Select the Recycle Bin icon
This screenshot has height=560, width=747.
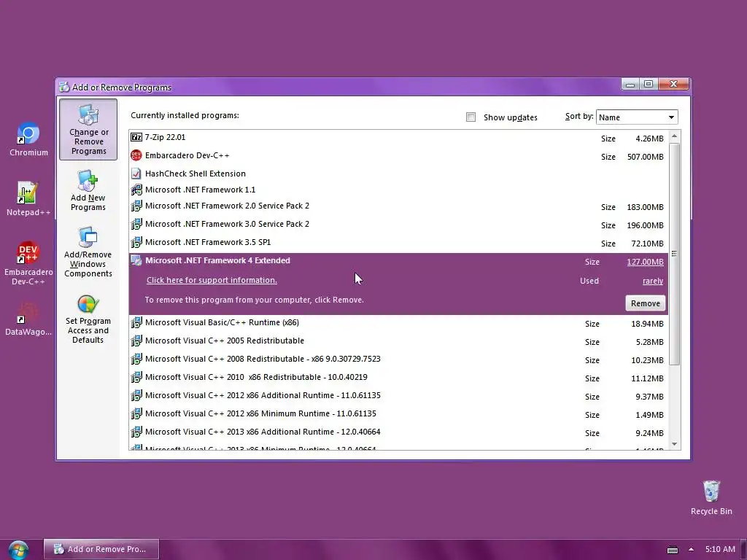coord(711,497)
